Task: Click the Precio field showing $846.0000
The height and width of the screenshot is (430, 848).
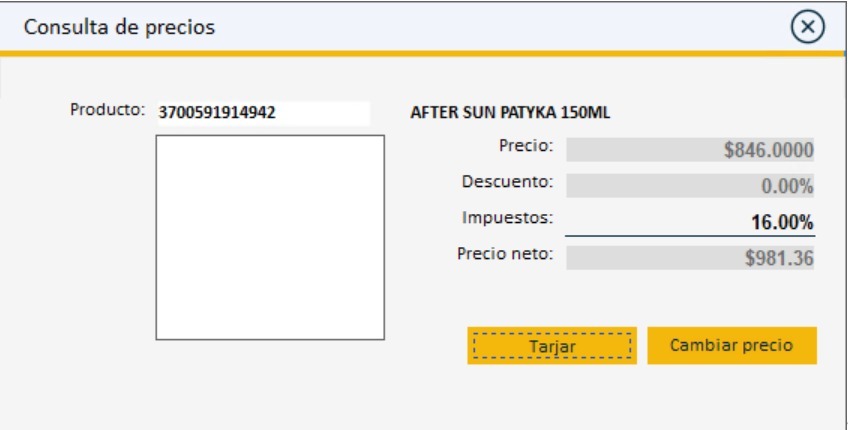Action: click(x=690, y=150)
